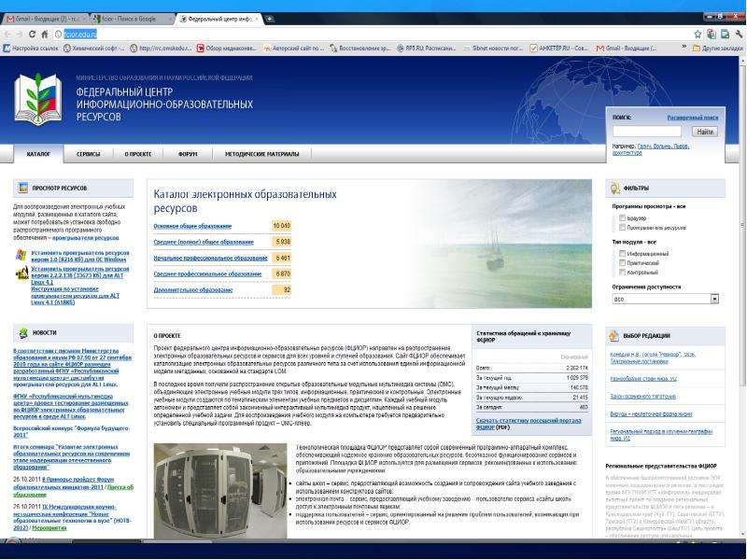Open the МЕТОДИЧЕСКИЕ МАТЕРИАЛЫ tab
The width and height of the screenshot is (747, 560).
point(262,154)
